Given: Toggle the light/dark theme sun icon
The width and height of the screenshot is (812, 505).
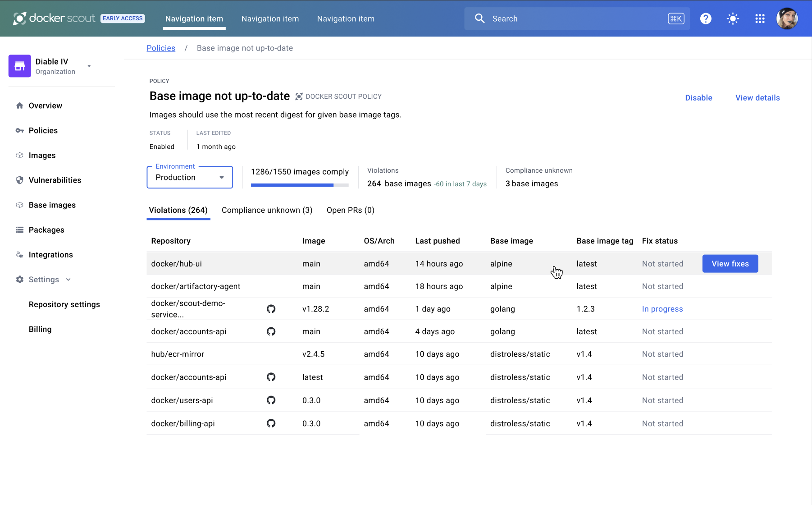Looking at the screenshot, I should coord(733,18).
